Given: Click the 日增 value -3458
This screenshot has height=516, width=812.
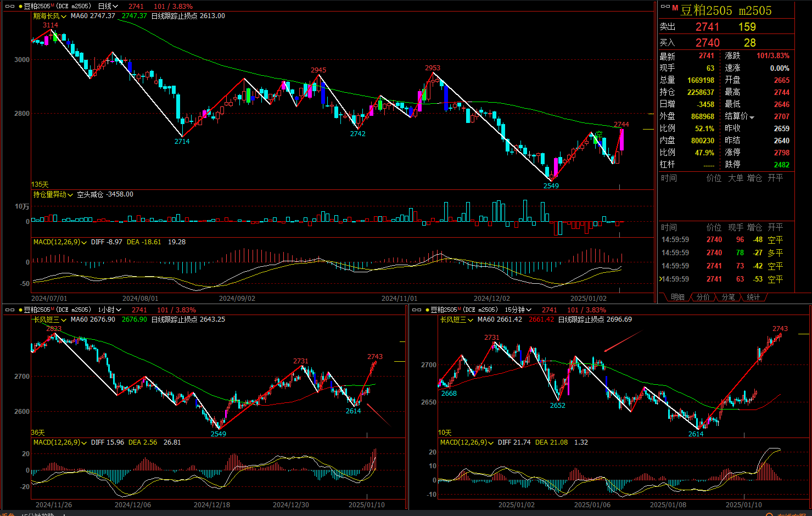Looking at the screenshot, I should tap(705, 104).
